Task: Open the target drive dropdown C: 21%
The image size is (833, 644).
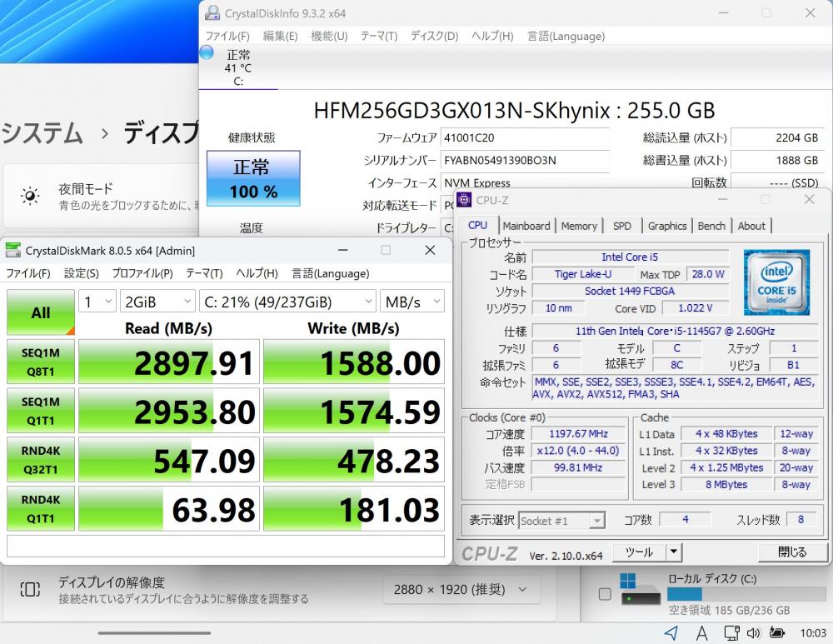Action: 288,302
